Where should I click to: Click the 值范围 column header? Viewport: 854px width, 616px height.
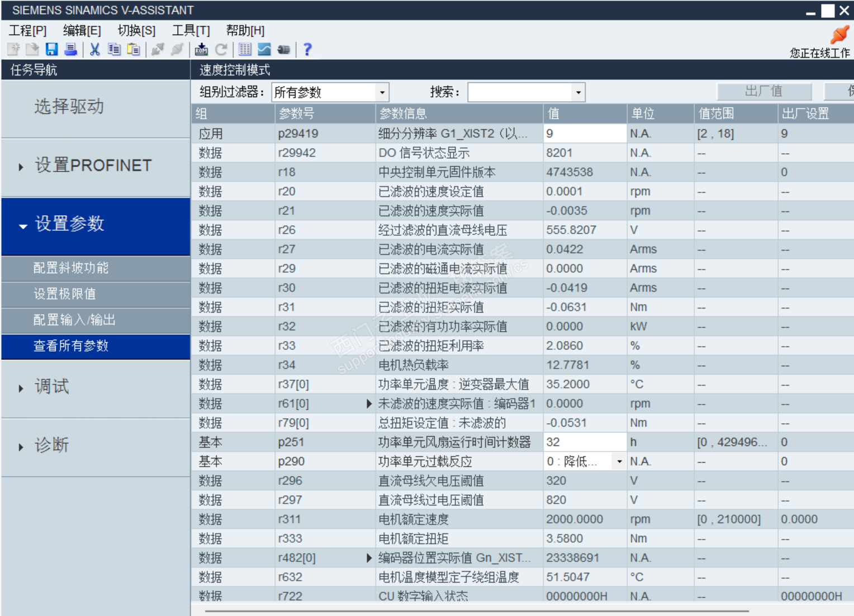pos(736,113)
